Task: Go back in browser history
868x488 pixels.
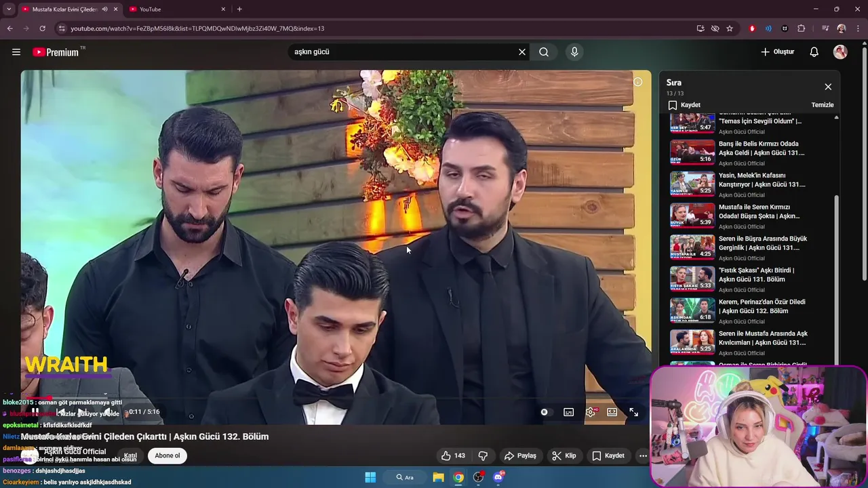Action: 9,28
